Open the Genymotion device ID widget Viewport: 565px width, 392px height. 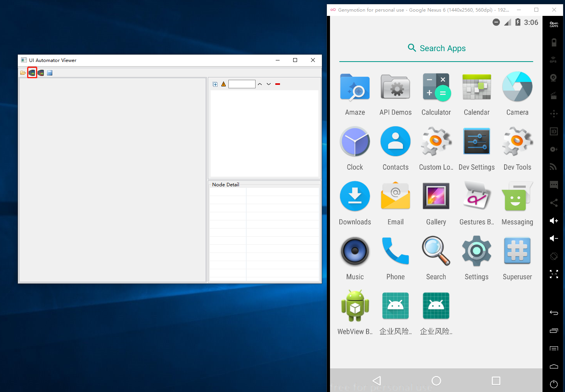tap(554, 131)
